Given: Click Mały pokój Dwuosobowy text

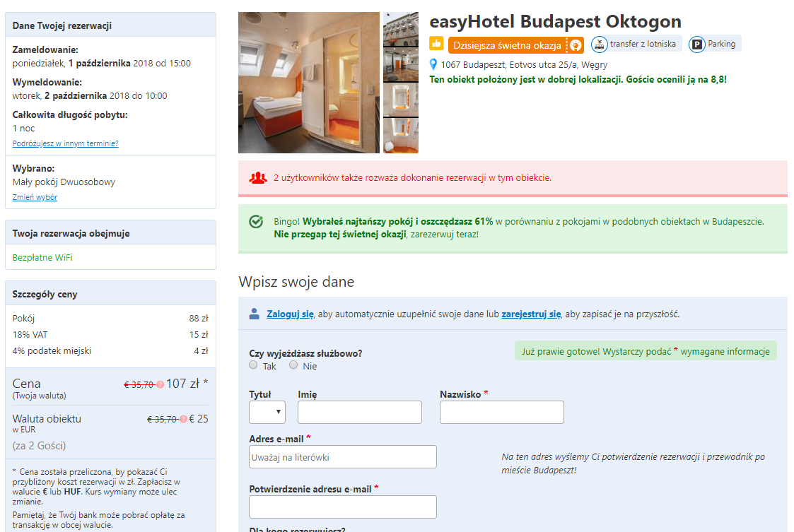Looking at the screenshot, I should point(64,182).
